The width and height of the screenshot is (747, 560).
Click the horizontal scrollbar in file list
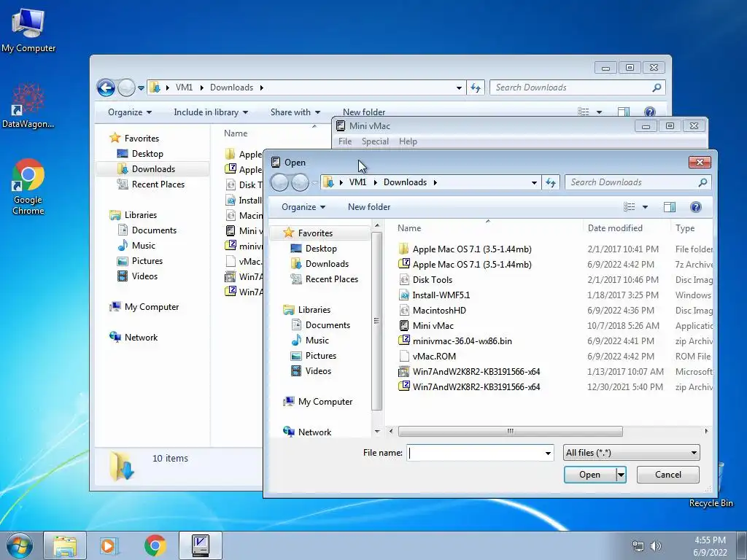coord(510,432)
